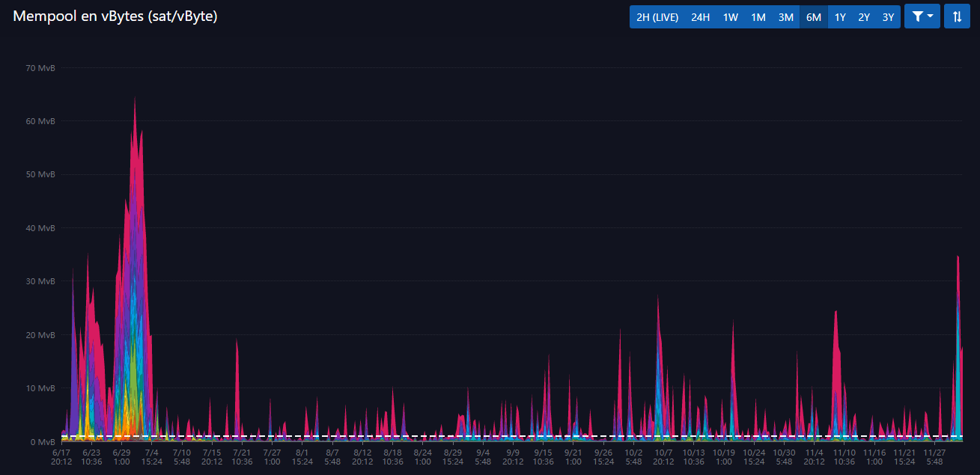Switch to the 2H (LIVE) time range
Screen dimensions: 980x475
tap(657, 16)
